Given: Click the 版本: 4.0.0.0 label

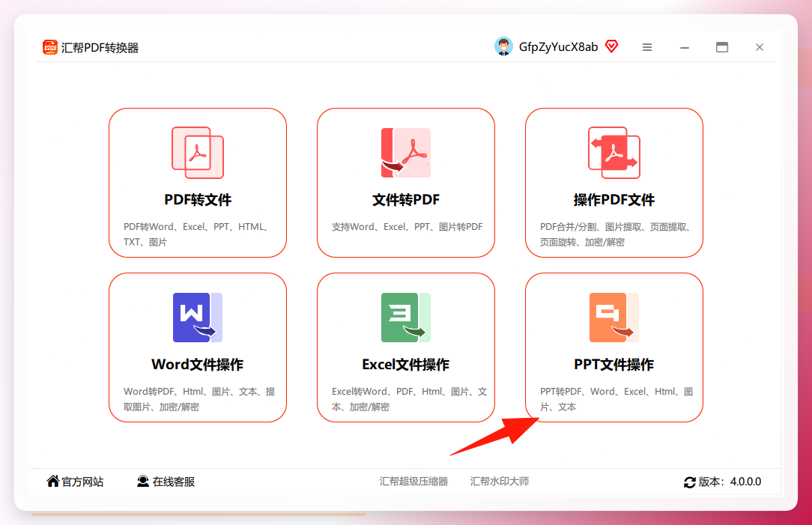Looking at the screenshot, I should [730, 482].
